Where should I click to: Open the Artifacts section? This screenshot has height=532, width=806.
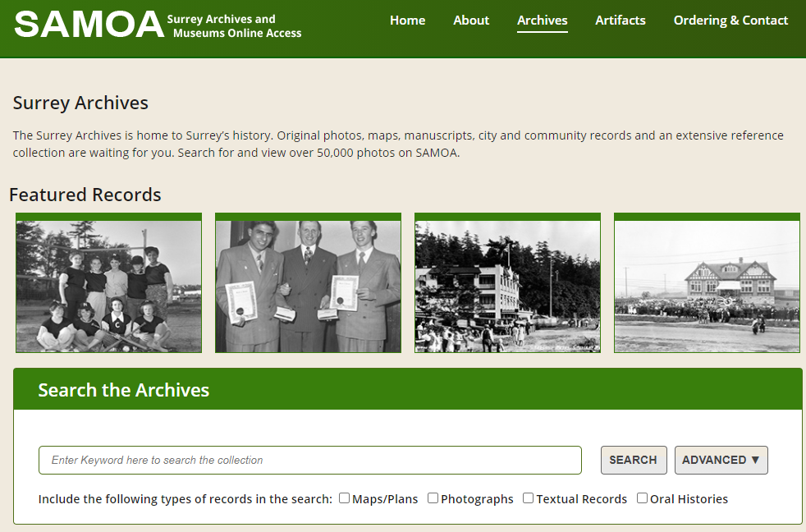(x=621, y=21)
